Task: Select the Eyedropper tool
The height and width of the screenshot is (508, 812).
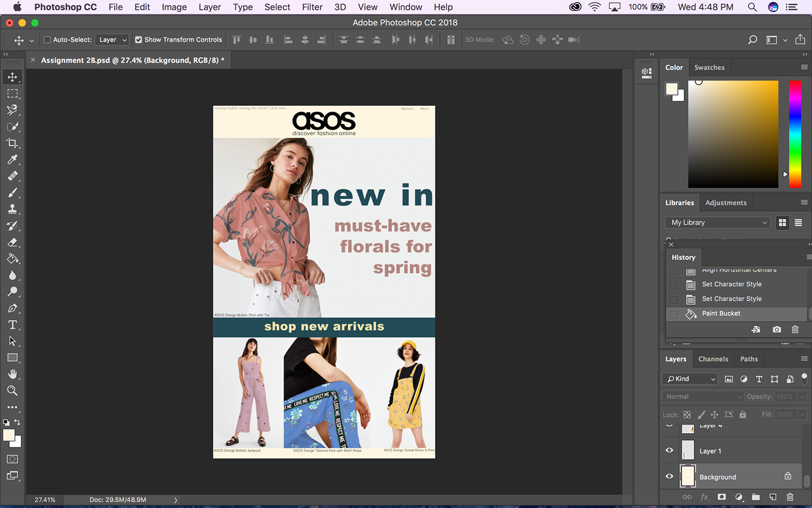Action: (x=12, y=159)
